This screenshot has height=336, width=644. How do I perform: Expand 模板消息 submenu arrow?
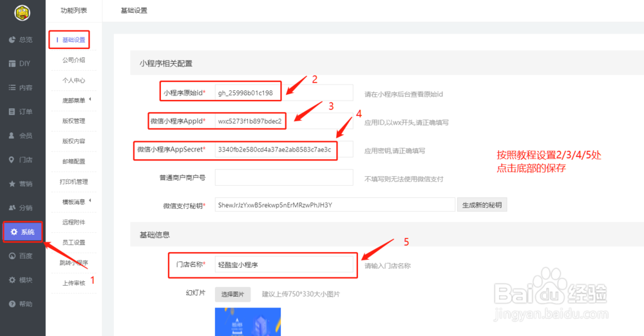tap(90, 201)
